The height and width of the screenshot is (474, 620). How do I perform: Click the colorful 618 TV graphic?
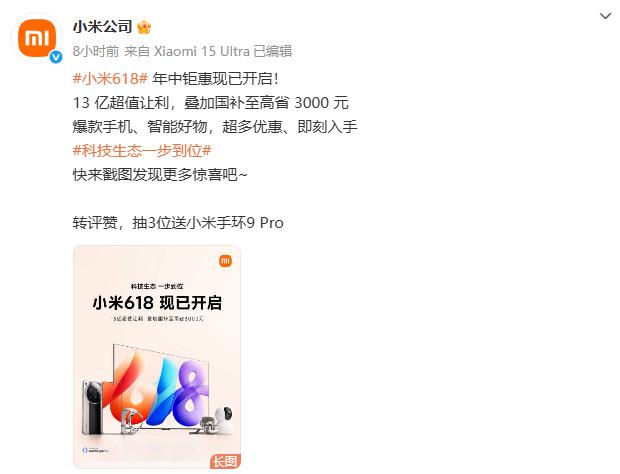point(160,386)
